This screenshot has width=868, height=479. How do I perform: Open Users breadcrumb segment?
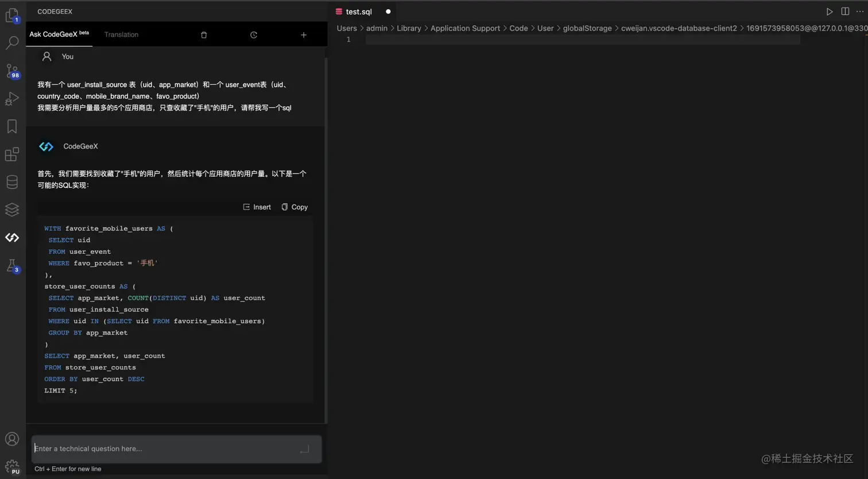pyautogui.click(x=347, y=28)
